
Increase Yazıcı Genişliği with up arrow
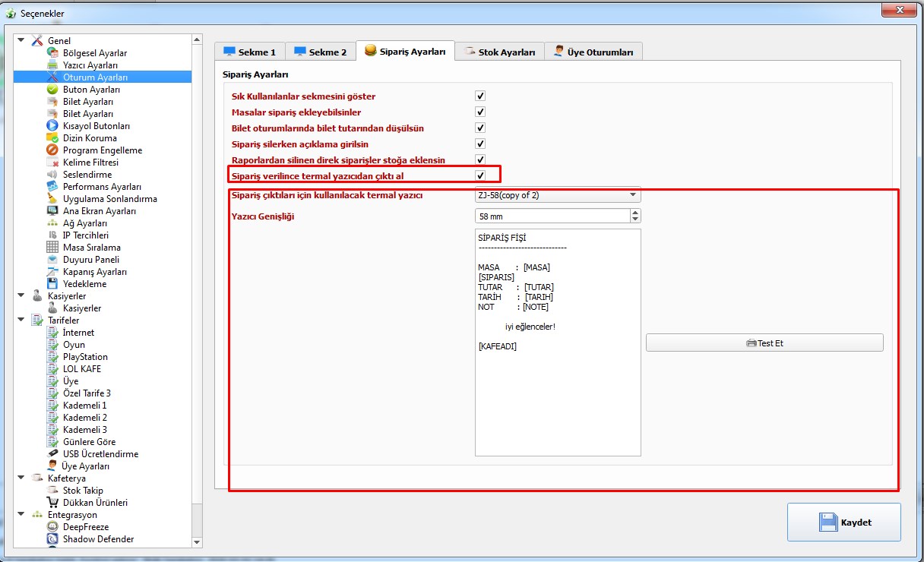635,213
